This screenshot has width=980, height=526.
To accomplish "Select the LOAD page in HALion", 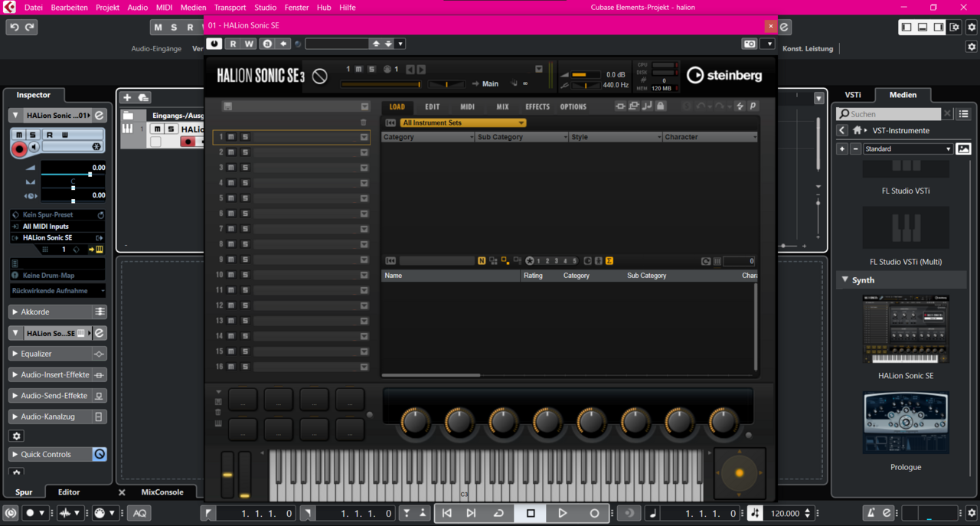I will click(397, 106).
